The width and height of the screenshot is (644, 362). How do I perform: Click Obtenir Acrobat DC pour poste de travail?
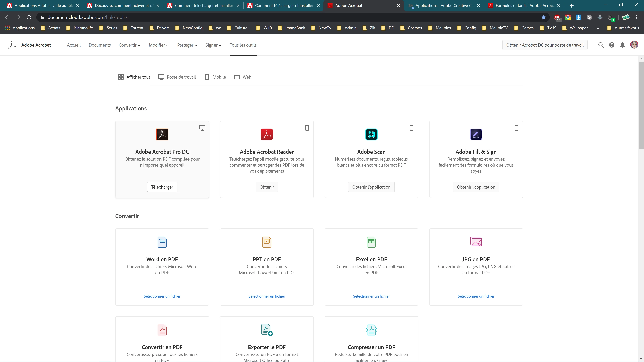tap(545, 45)
